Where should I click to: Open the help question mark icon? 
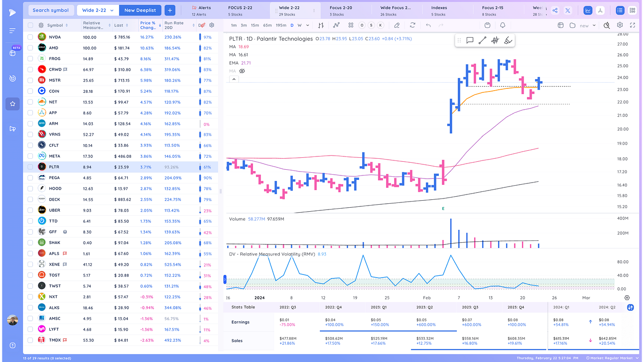pyautogui.click(x=12, y=345)
